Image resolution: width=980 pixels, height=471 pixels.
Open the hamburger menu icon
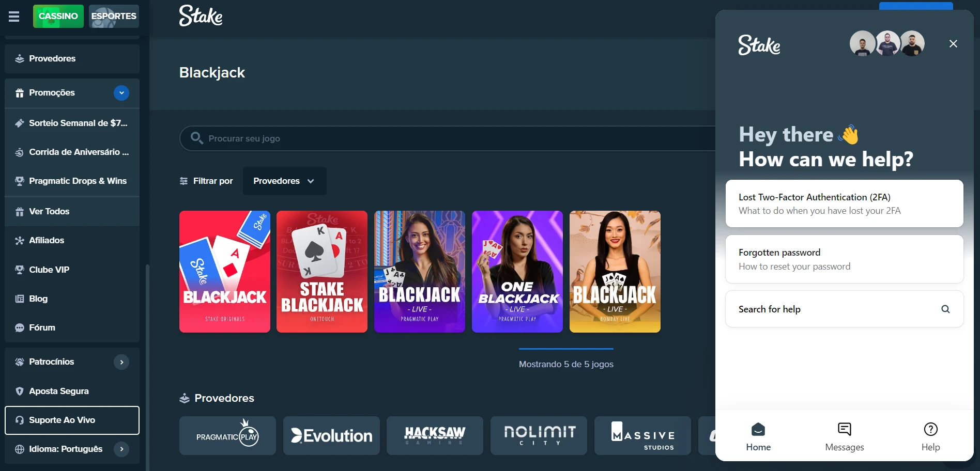click(14, 17)
